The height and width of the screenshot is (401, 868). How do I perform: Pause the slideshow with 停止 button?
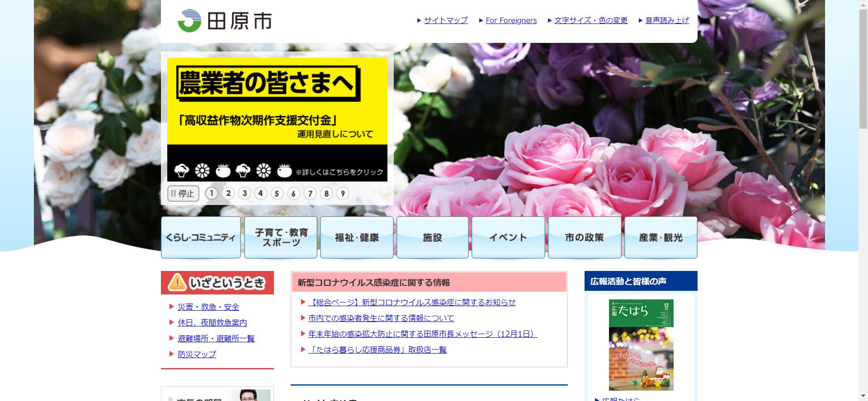pos(183,194)
